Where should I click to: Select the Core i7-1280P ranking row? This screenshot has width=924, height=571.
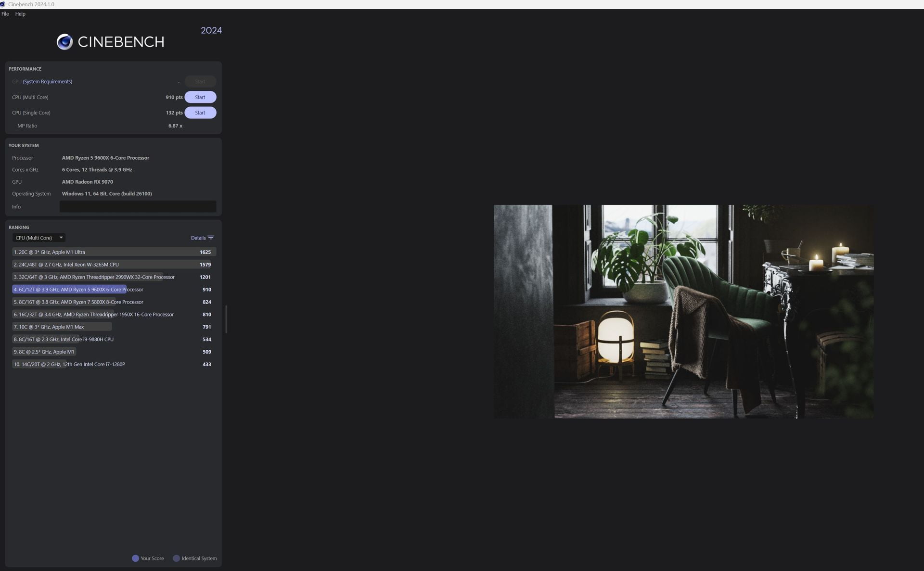[x=114, y=365]
